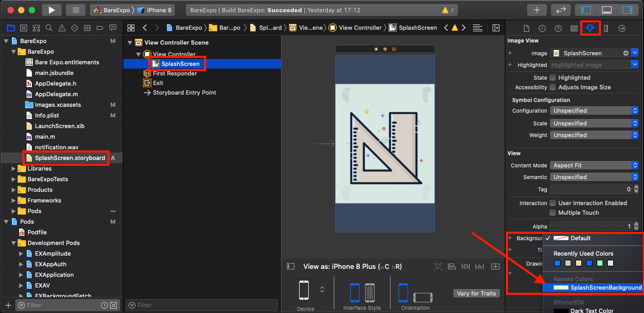Toggle the document outline panel

point(291,266)
